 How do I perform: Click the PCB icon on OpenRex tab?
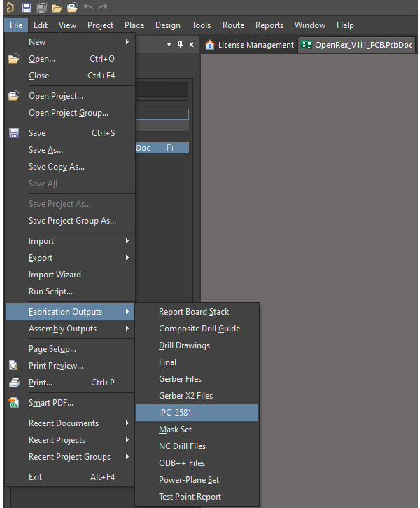point(307,45)
